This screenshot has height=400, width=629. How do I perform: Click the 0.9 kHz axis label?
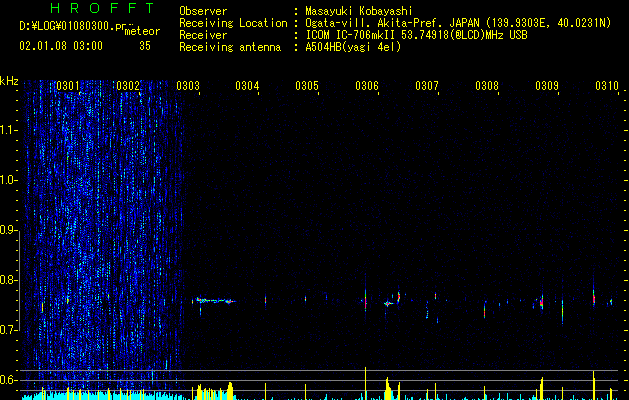coord(9,230)
